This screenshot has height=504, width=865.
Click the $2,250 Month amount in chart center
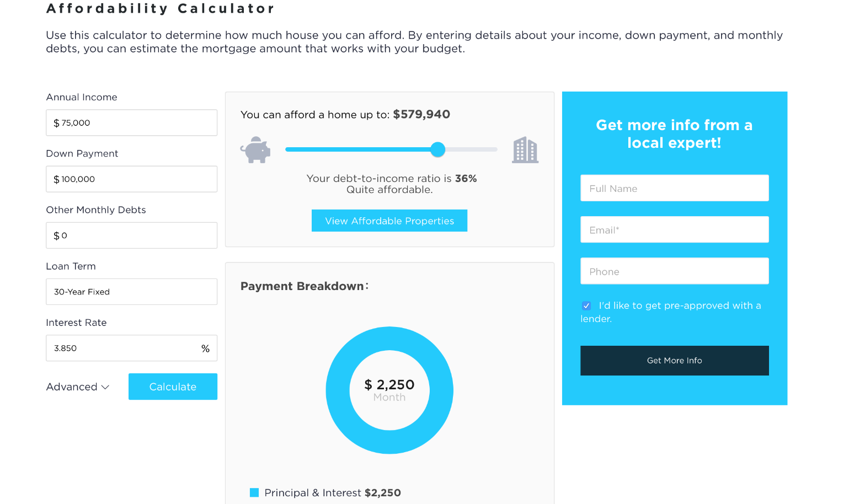389,390
